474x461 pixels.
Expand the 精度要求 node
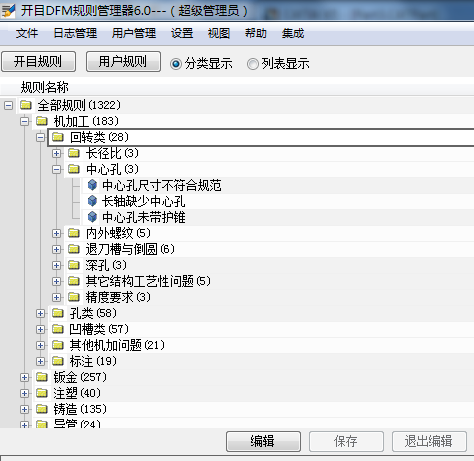[56, 298]
